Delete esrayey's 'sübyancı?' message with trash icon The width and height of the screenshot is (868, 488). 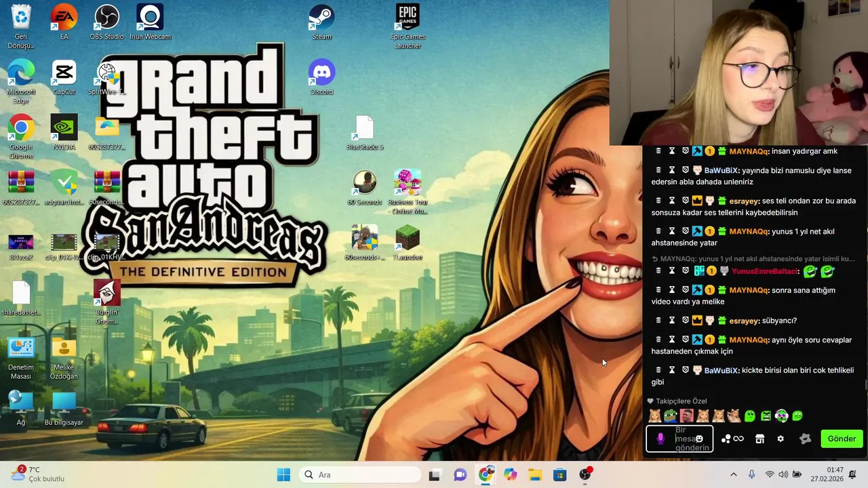[x=658, y=321]
